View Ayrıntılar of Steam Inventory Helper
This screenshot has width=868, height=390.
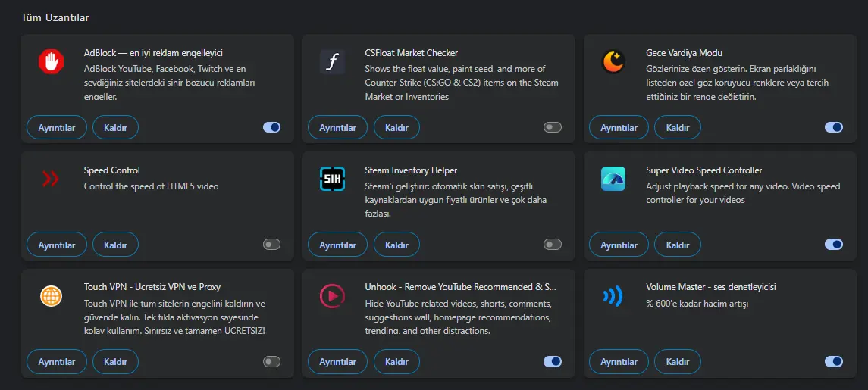coord(337,245)
